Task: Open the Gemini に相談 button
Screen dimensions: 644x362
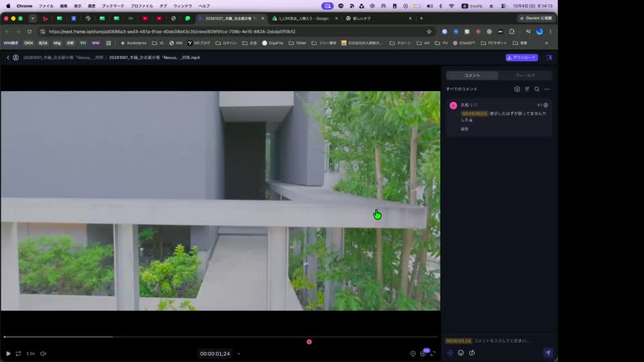Action: tap(535, 19)
